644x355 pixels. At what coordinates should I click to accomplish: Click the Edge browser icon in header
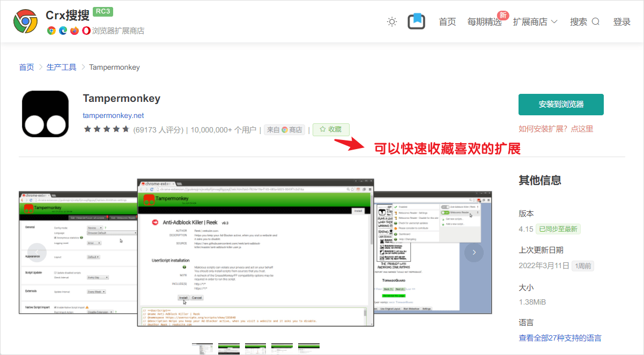(x=63, y=31)
